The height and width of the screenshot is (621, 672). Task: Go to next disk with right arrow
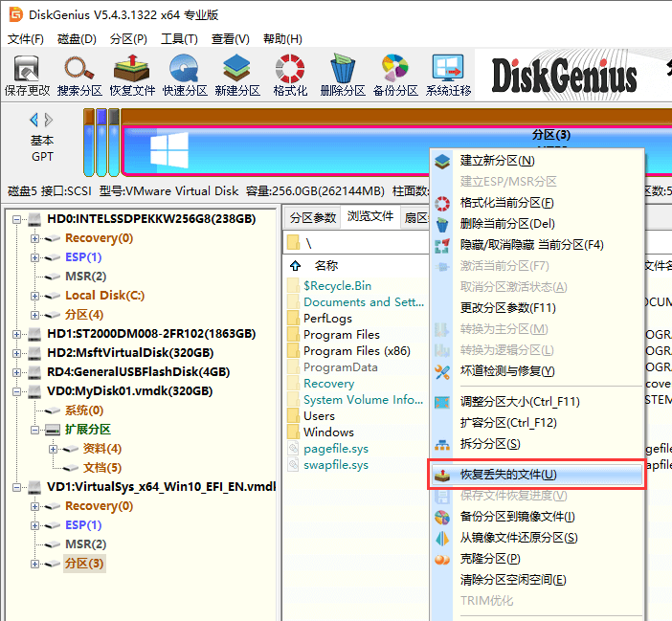point(49,120)
